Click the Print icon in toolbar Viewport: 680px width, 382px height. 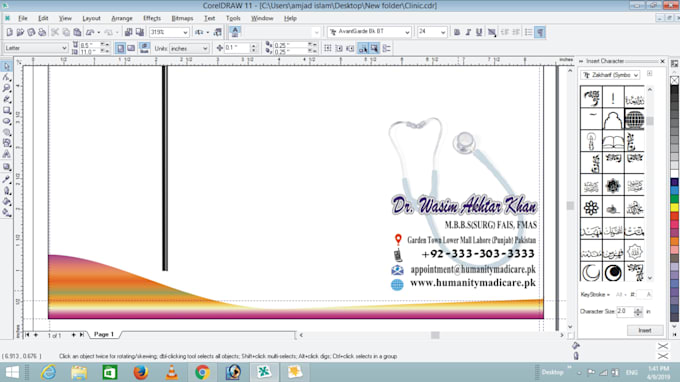coord(42,32)
